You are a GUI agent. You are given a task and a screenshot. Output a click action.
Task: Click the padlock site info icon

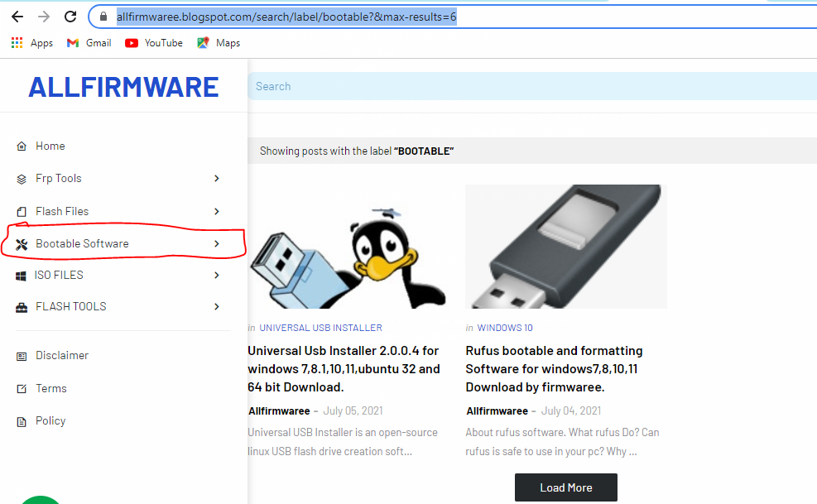(x=103, y=17)
